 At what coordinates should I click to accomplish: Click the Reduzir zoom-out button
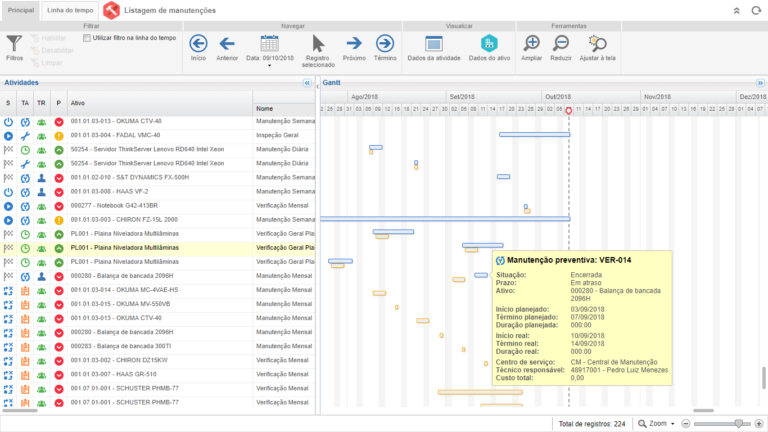click(x=562, y=47)
